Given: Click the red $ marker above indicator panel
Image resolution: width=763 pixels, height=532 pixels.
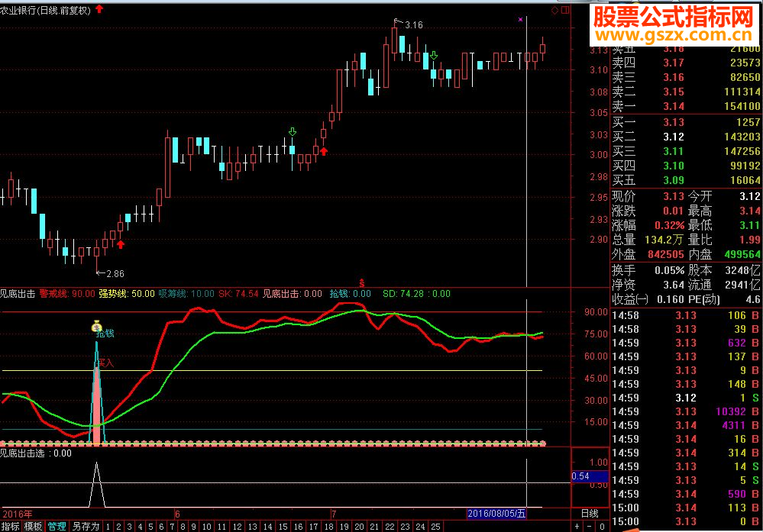Looking at the screenshot, I should [x=361, y=282].
